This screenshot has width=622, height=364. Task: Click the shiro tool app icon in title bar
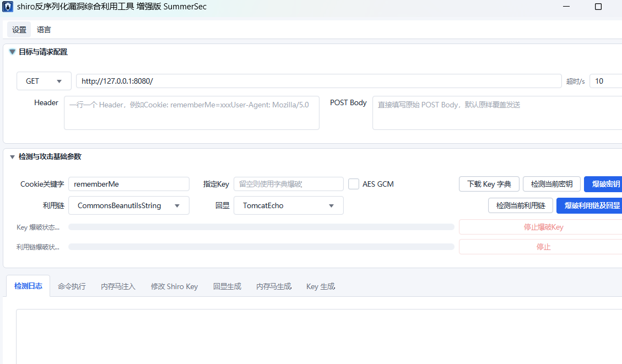click(x=8, y=7)
